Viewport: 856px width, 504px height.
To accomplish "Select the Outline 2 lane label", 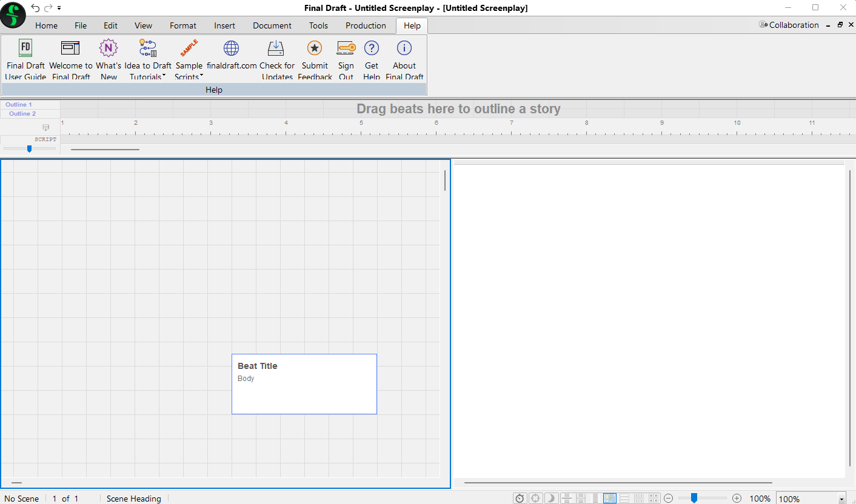I will coord(22,114).
